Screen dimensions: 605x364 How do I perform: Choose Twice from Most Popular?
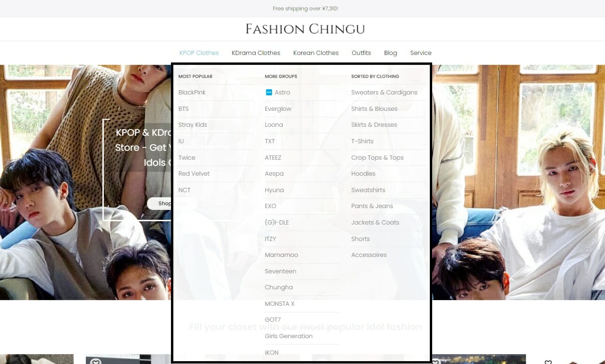pos(187,158)
